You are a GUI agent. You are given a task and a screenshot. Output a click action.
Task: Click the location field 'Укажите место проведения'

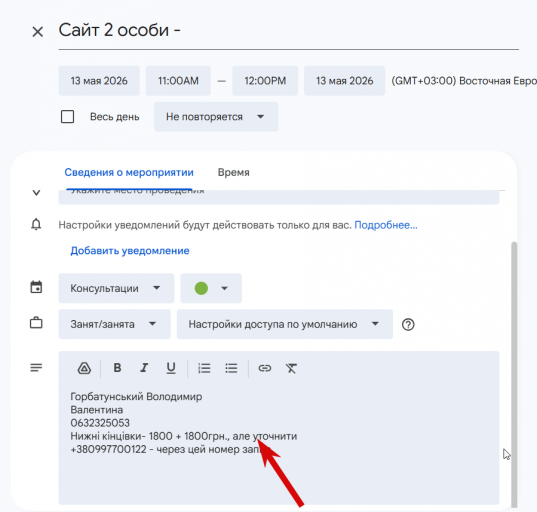point(278,197)
